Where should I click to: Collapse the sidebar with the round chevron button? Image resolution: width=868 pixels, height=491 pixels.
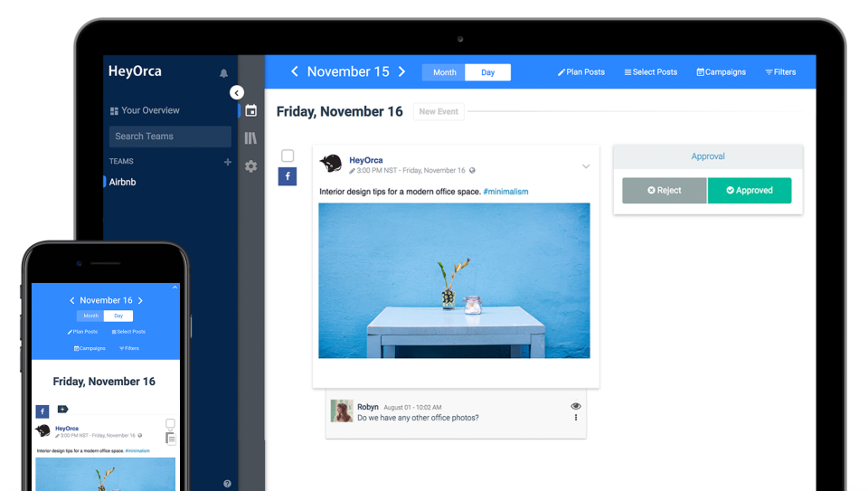tap(237, 92)
